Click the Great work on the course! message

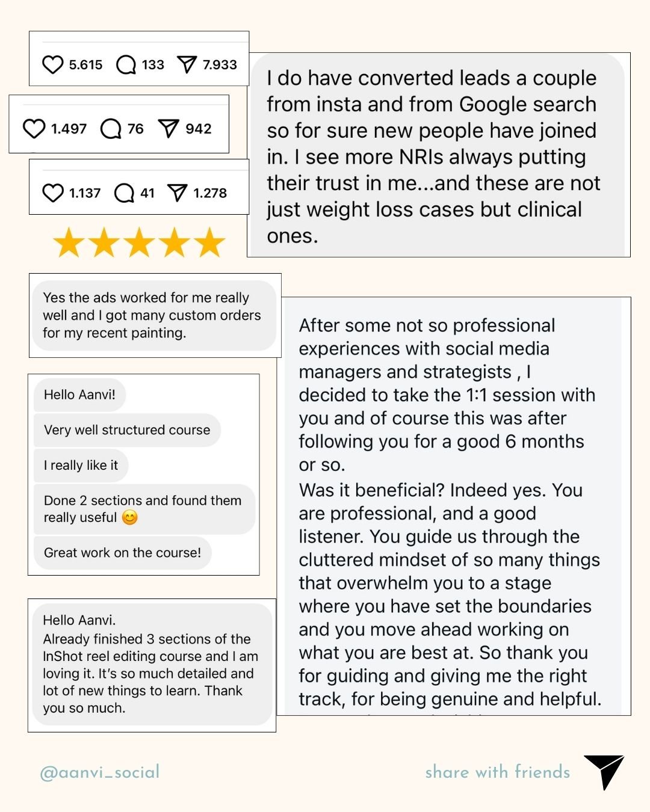pos(122,553)
